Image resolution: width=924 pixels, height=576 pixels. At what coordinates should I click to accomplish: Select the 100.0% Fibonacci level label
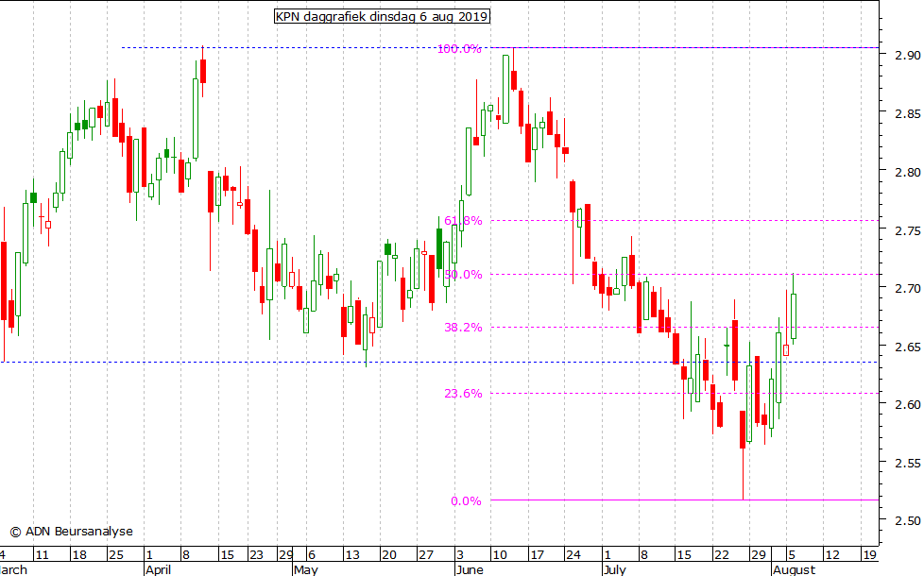coord(459,49)
